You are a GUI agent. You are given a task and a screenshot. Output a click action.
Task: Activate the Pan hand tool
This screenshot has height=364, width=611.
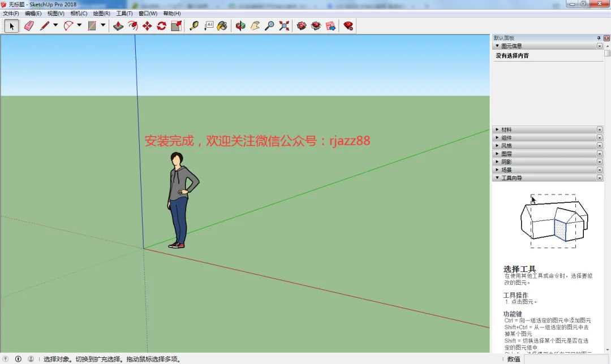click(255, 26)
